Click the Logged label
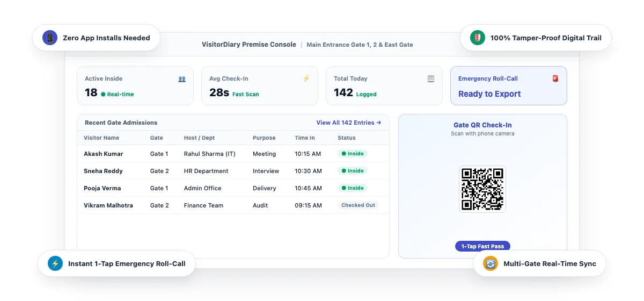Screen dimensions: 644x301 [367, 94]
